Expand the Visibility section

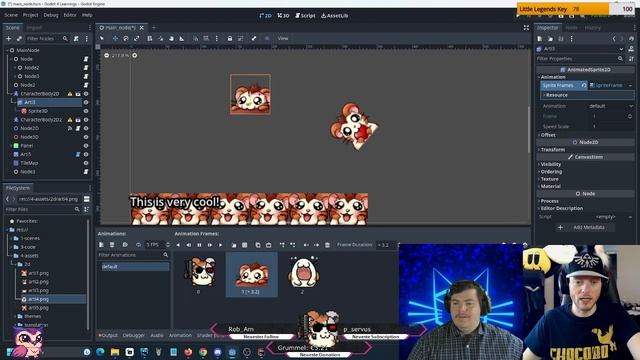pos(550,164)
